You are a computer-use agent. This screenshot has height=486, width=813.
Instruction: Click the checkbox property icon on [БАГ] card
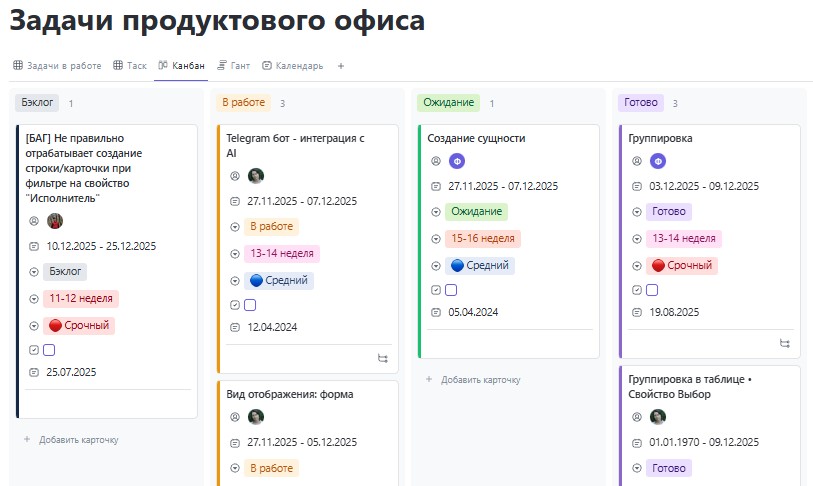click(x=34, y=350)
